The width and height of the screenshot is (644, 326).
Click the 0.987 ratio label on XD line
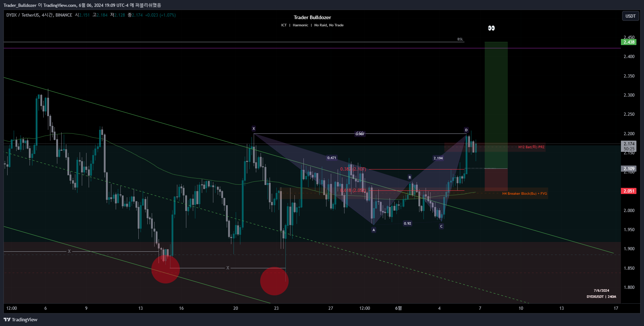tap(360, 134)
